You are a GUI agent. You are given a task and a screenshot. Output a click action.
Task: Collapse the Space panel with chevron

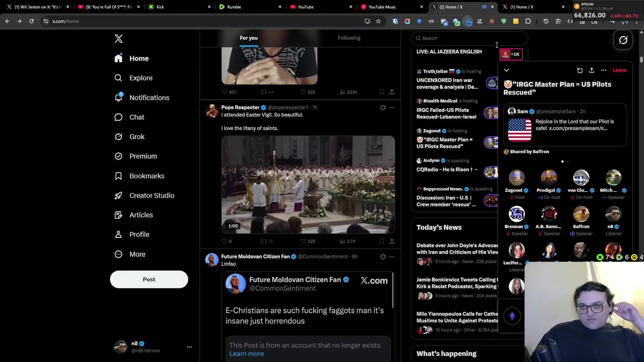(x=507, y=70)
